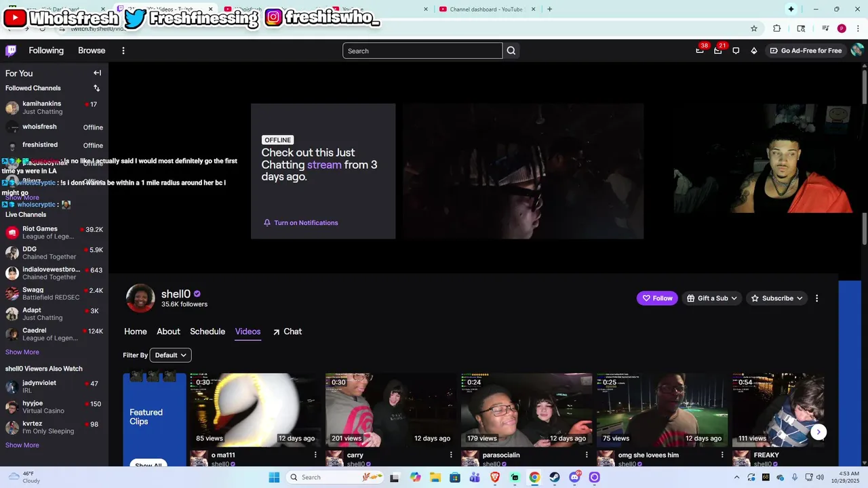Go to next featured clips page arrow
This screenshot has width=868, height=488.
818,432
